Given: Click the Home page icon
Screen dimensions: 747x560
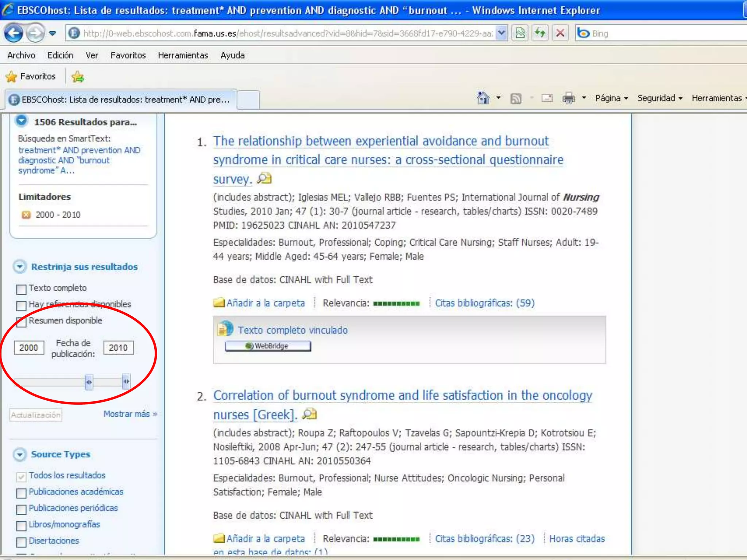Looking at the screenshot, I should 483,98.
